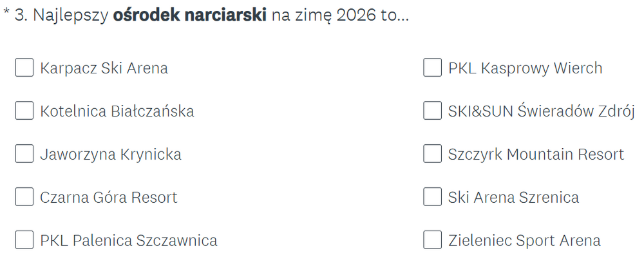The width and height of the screenshot is (644, 264).
Task: Click the 'Szczyrk Mountain Resort' label text
Action: pyautogui.click(x=536, y=155)
